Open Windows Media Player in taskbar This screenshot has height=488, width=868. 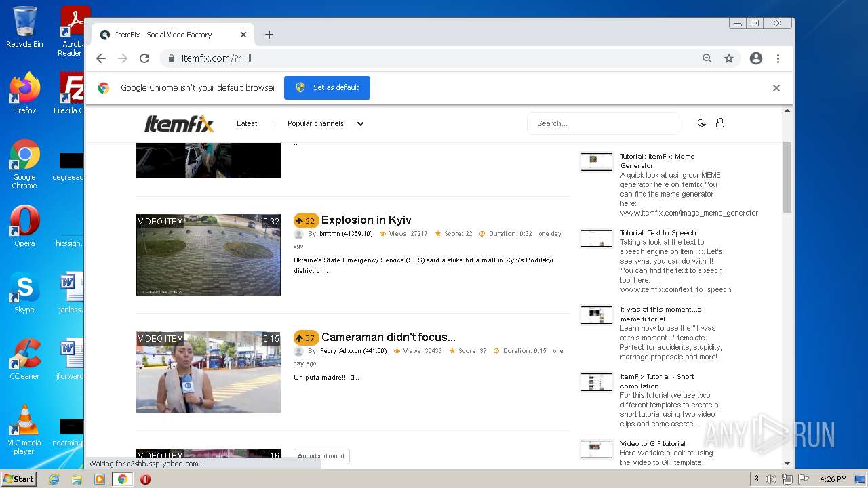tap(100, 479)
